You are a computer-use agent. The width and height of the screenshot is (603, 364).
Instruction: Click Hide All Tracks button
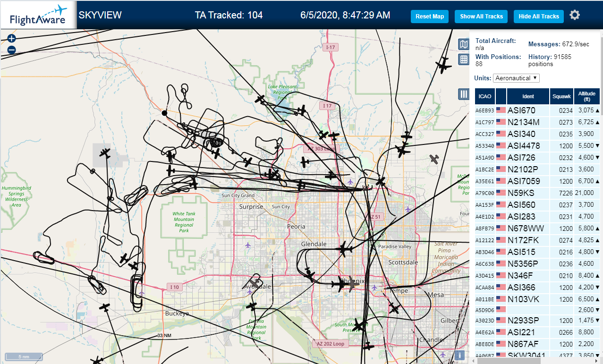pyautogui.click(x=538, y=16)
